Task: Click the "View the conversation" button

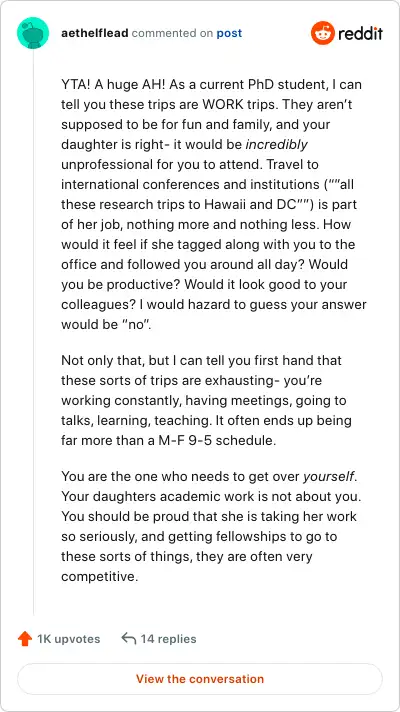Action: 200,679
